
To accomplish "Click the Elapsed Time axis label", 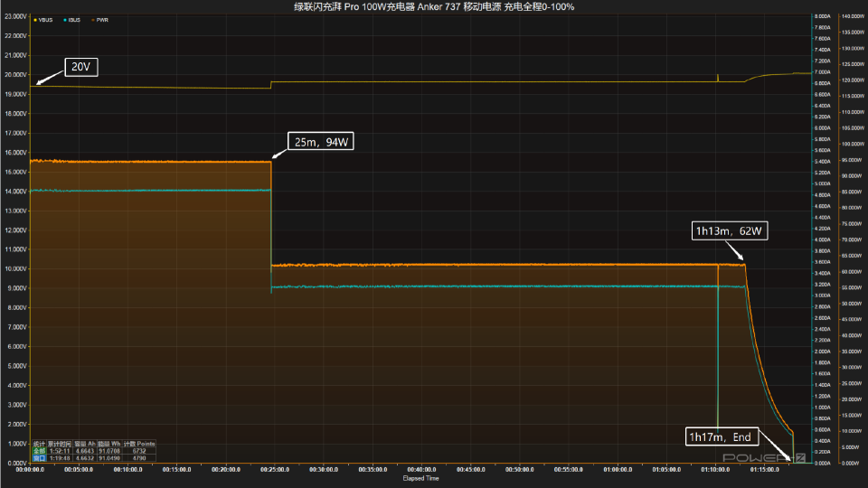I will 420,479.
